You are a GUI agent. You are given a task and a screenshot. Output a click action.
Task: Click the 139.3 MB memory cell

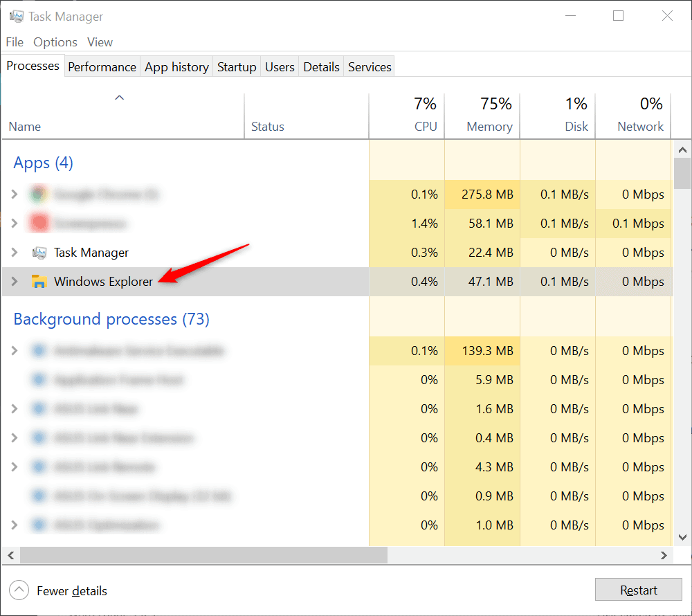[x=482, y=351]
